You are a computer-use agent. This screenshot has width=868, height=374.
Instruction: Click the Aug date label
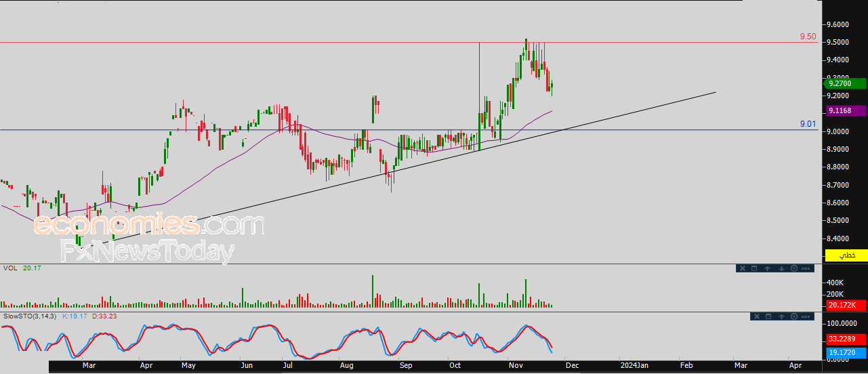coord(346,365)
